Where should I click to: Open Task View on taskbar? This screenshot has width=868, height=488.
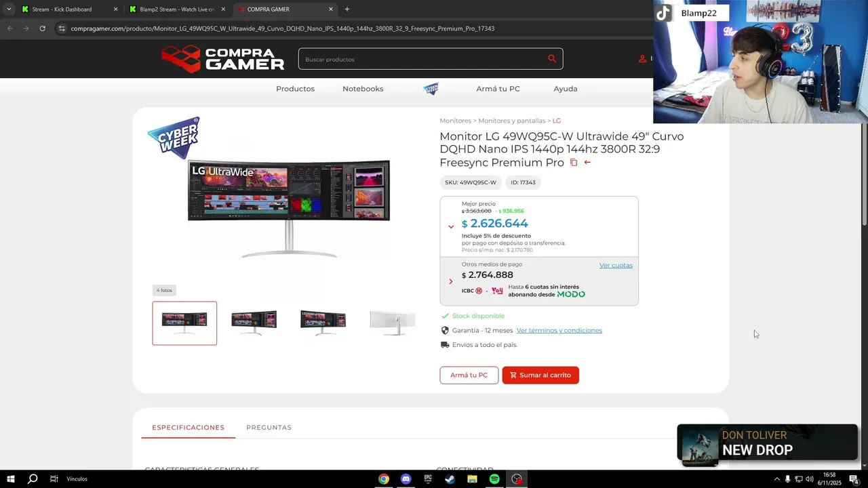(54, 479)
